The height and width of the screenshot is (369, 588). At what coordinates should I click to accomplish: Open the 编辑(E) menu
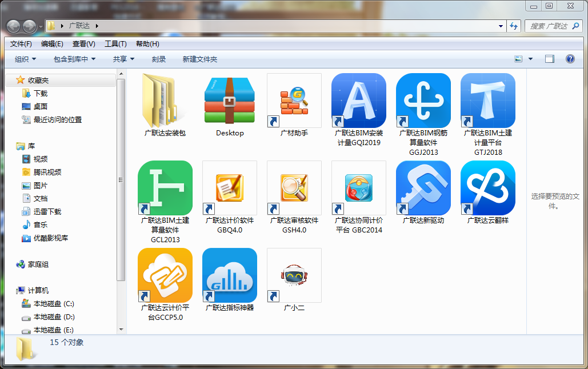[52, 44]
